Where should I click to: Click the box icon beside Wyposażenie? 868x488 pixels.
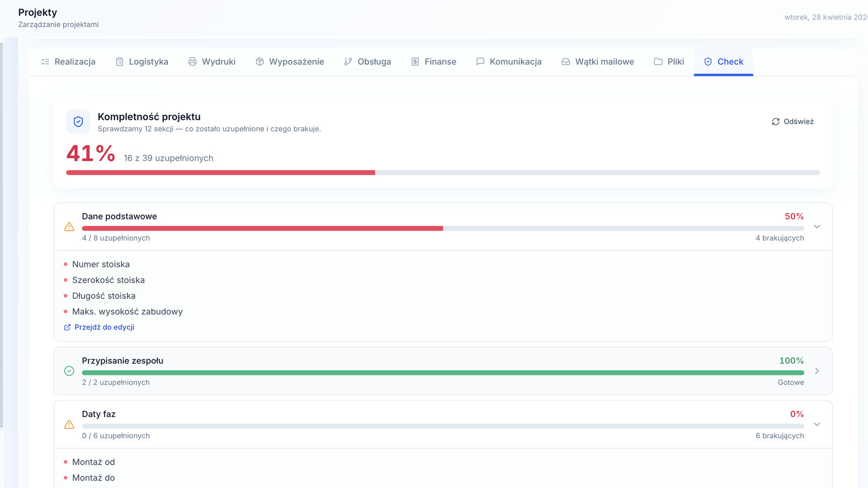tap(260, 62)
